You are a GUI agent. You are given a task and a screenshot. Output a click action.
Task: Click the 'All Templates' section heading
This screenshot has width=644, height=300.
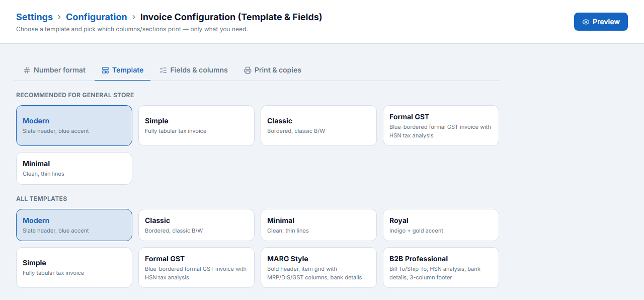tap(42, 199)
